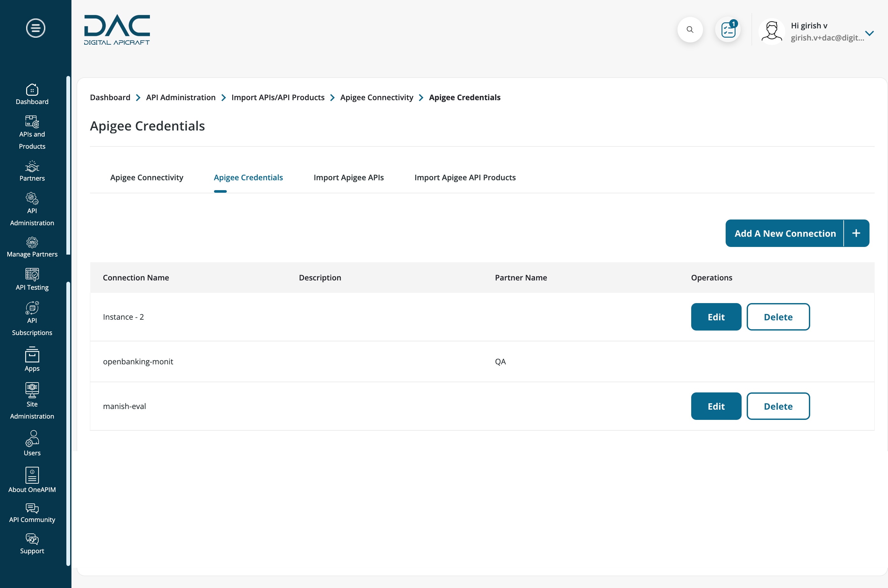
Task: Open API Community in sidebar
Action: [x=32, y=513]
